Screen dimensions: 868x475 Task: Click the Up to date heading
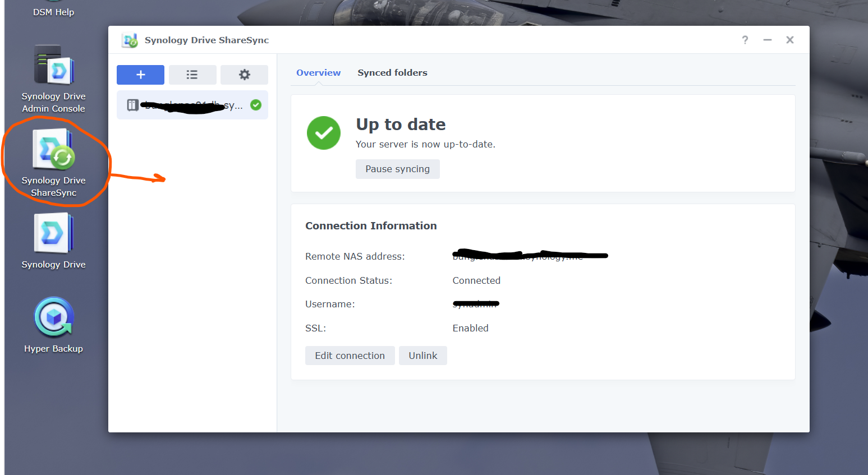pos(401,124)
